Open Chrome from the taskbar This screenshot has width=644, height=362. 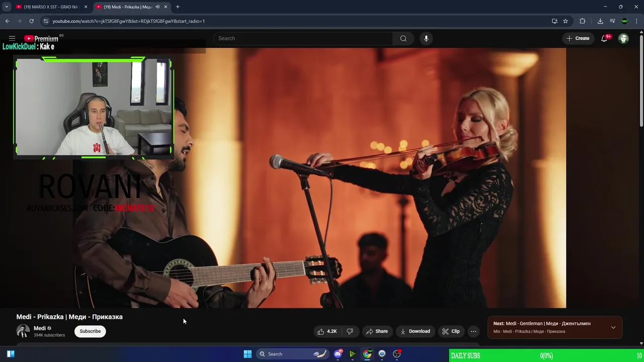click(x=367, y=354)
